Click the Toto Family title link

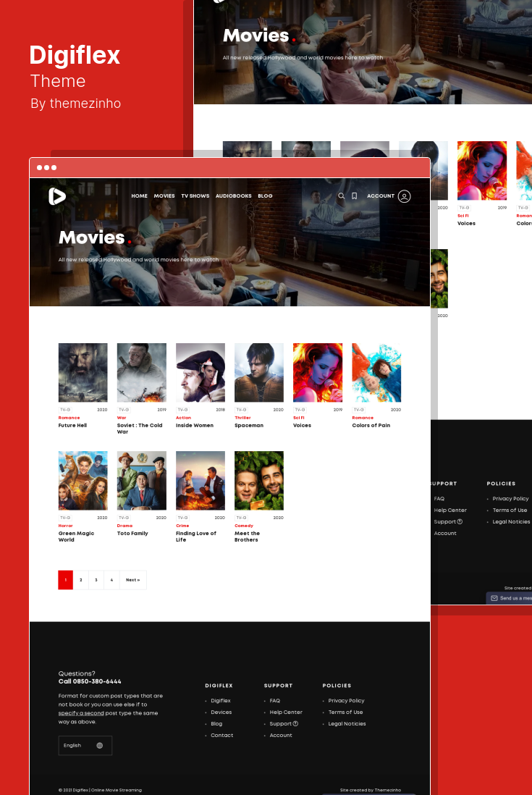tap(132, 534)
